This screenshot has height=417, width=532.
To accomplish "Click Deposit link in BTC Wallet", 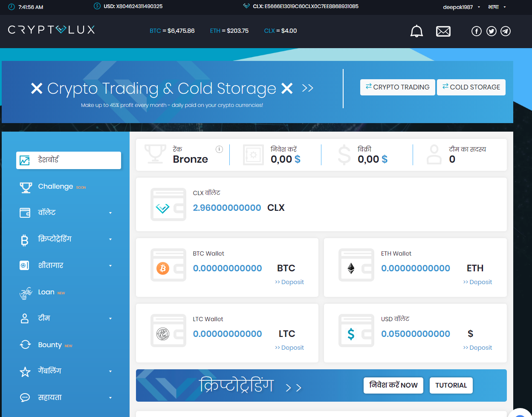I will point(289,282).
